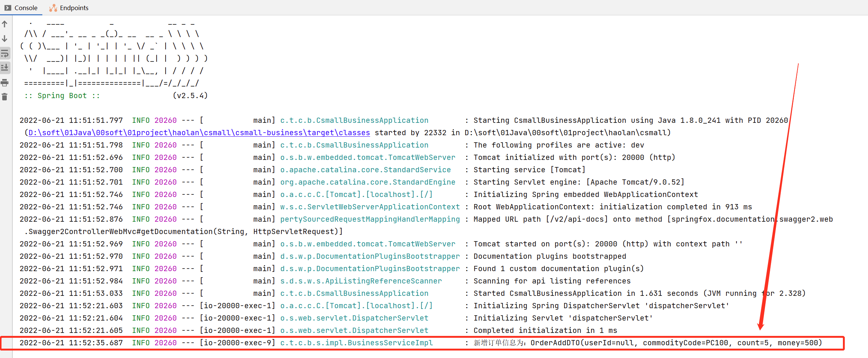Click the 11:52:35.687 timestamp
868x358 pixels.
point(96,343)
